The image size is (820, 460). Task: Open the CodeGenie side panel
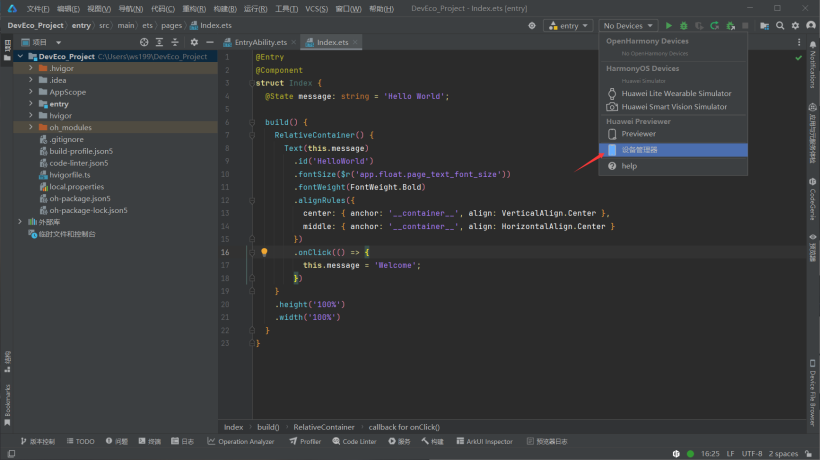813,200
